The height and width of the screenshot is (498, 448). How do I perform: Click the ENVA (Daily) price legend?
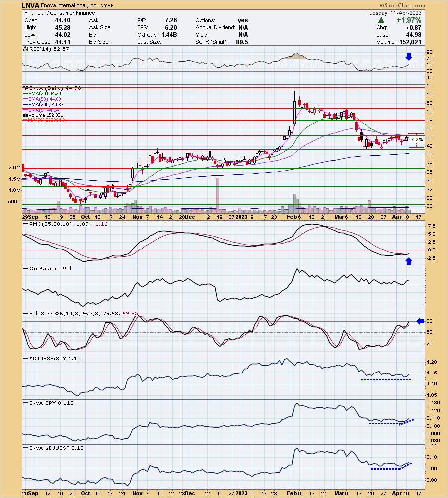click(x=52, y=88)
